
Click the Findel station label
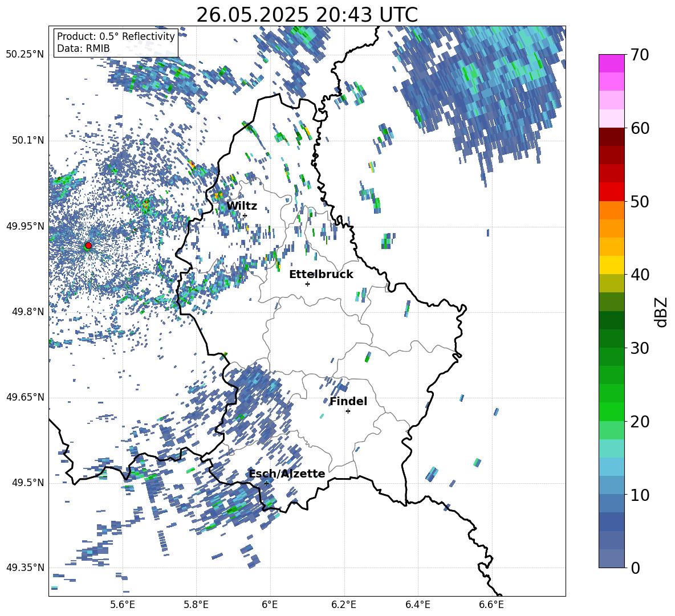coord(348,401)
